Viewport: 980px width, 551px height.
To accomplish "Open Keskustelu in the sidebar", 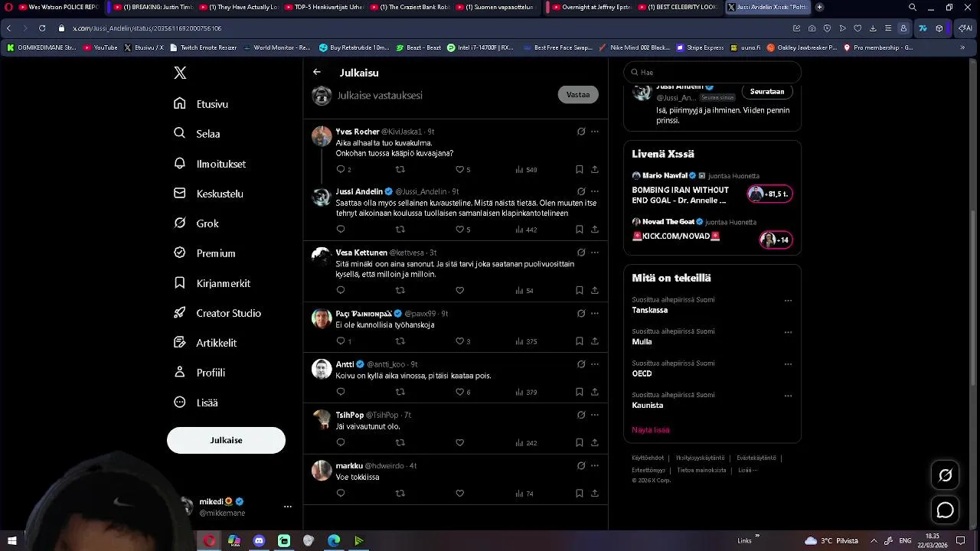I will [x=209, y=194].
